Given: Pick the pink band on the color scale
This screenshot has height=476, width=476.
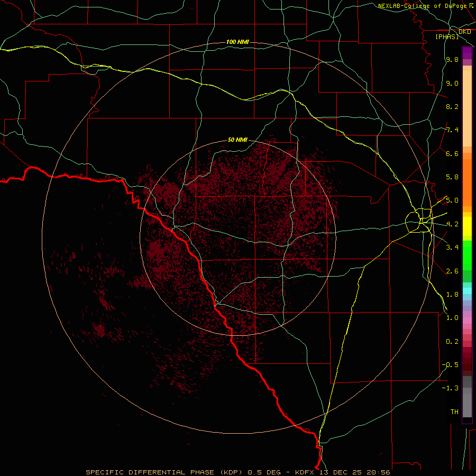Looking at the screenshot, I should pyautogui.click(x=467, y=321).
